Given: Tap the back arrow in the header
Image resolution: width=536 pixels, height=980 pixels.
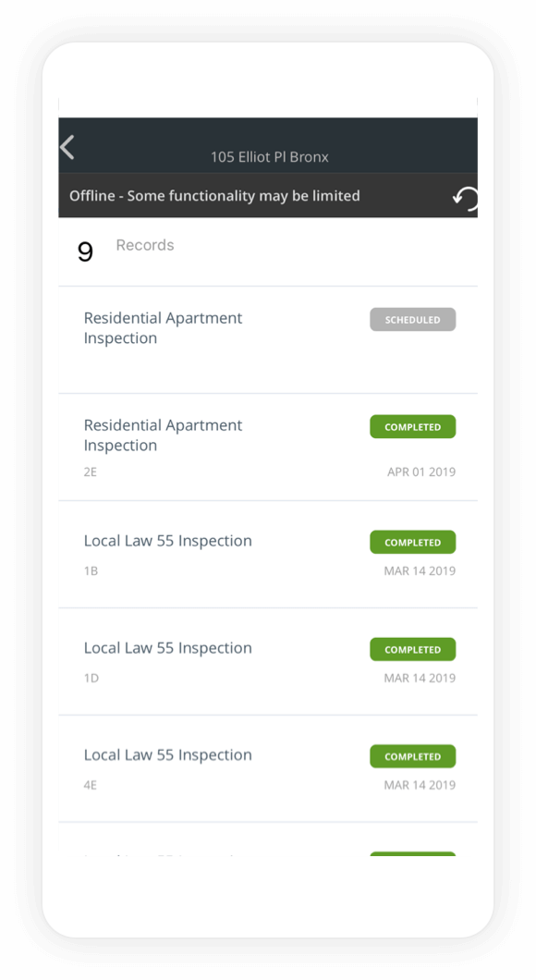Looking at the screenshot, I should point(67,148).
